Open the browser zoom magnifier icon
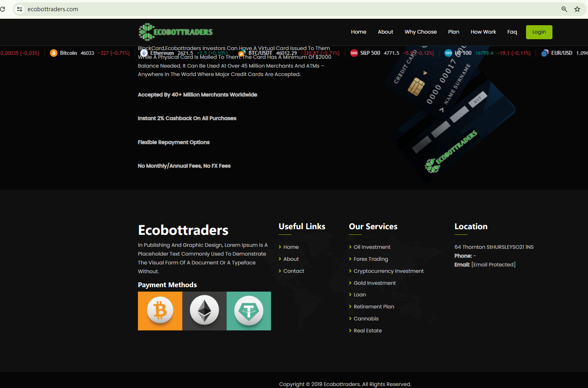588x388 pixels. pos(564,9)
